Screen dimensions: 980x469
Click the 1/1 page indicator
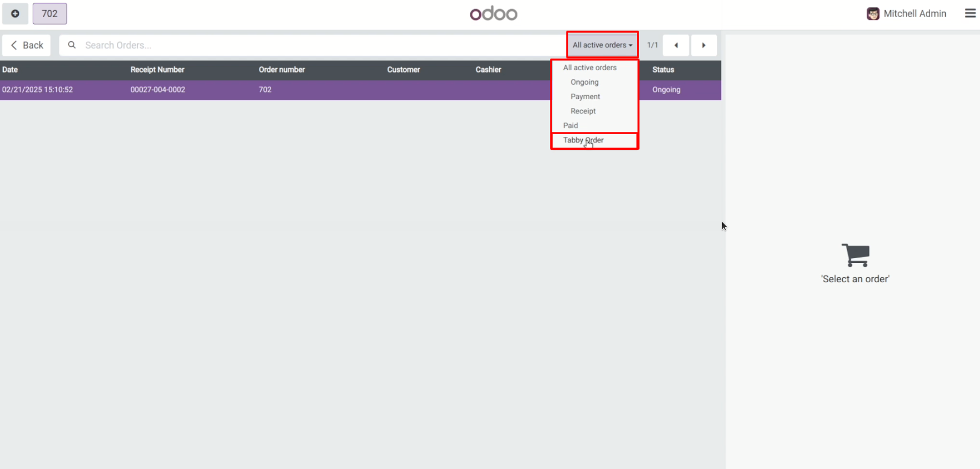pyautogui.click(x=652, y=45)
